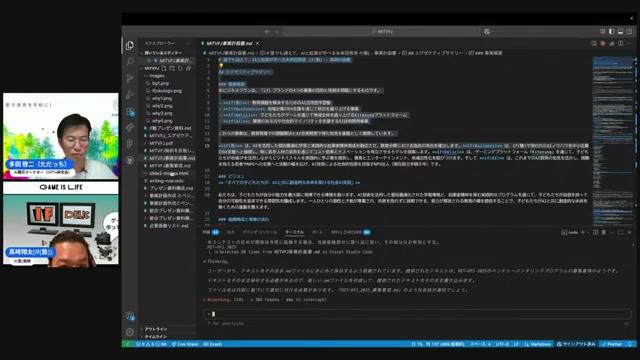Viewport: 640px width, 360px height.
Task: Open the customize layout button in title bar
Action: [602, 31]
